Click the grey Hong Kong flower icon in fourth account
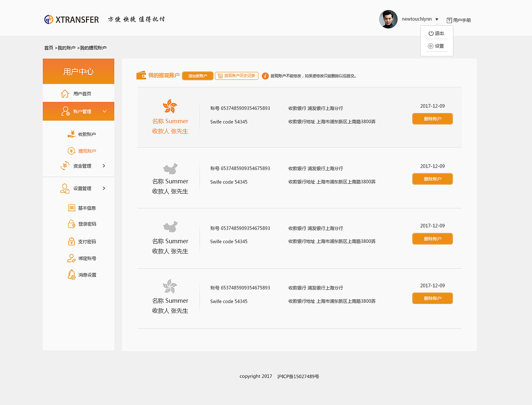Screen dimensions: 532x405 click(x=170, y=286)
